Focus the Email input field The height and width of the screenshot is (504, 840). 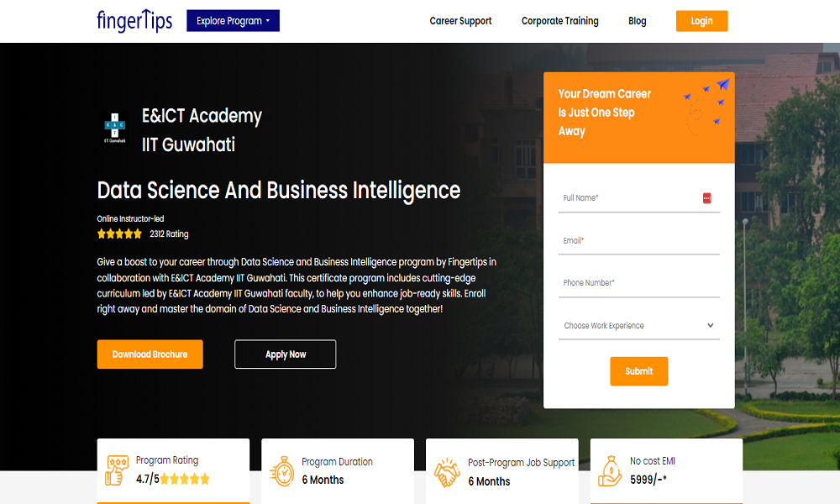(x=638, y=241)
